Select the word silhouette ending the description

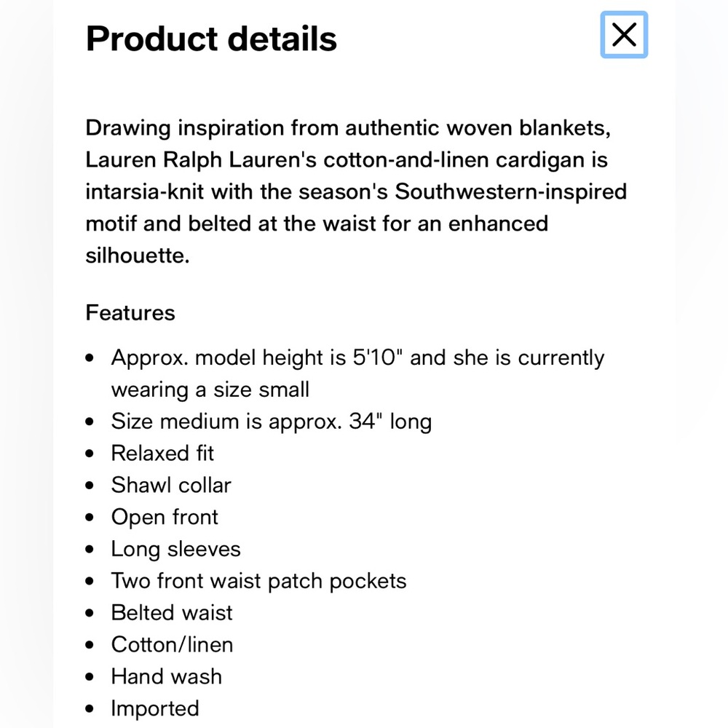click(138, 256)
